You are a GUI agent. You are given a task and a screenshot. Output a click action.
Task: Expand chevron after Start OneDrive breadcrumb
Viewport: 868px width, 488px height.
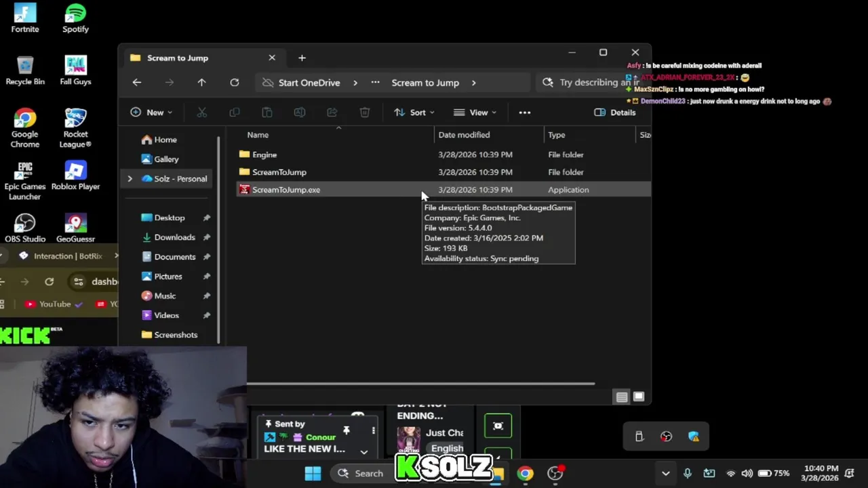pyautogui.click(x=355, y=83)
